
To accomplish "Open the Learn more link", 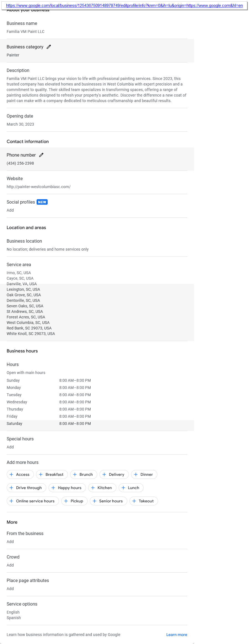I will point(177,635).
